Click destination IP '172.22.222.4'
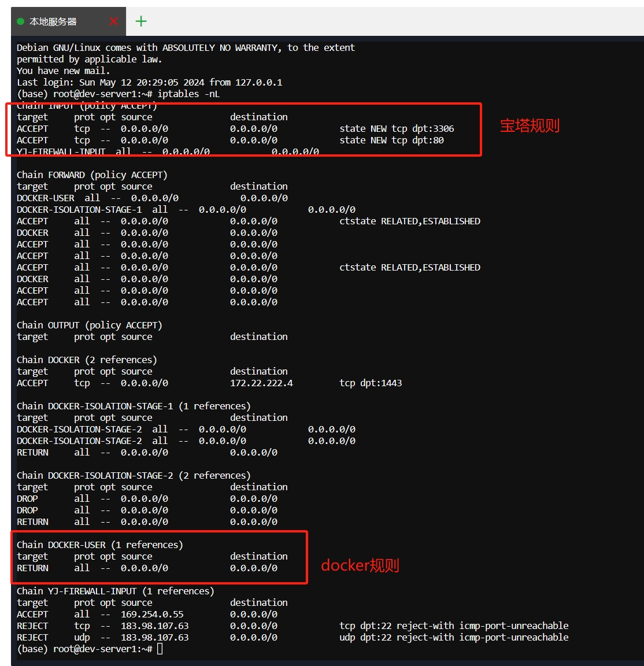The width and height of the screenshot is (644, 666). (261, 383)
